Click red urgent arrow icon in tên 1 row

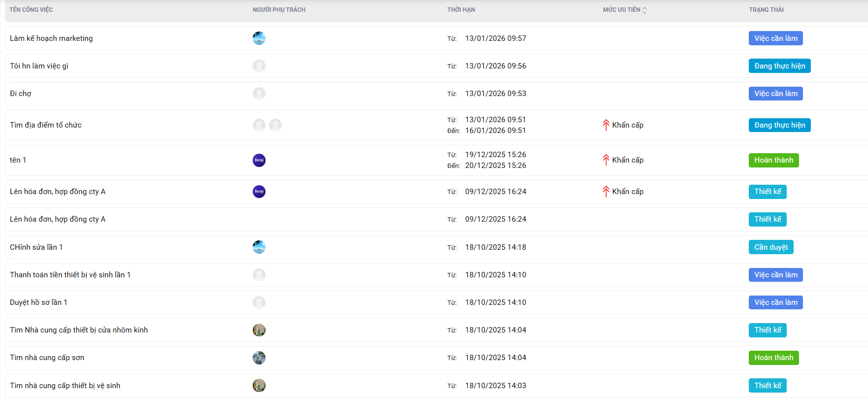(x=606, y=160)
